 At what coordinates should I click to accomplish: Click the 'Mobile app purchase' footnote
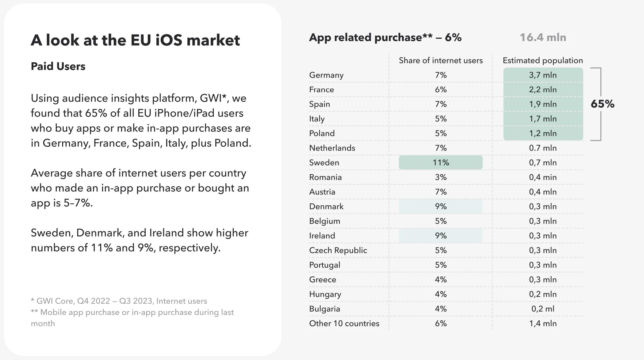pyautogui.click(x=132, y=312)
